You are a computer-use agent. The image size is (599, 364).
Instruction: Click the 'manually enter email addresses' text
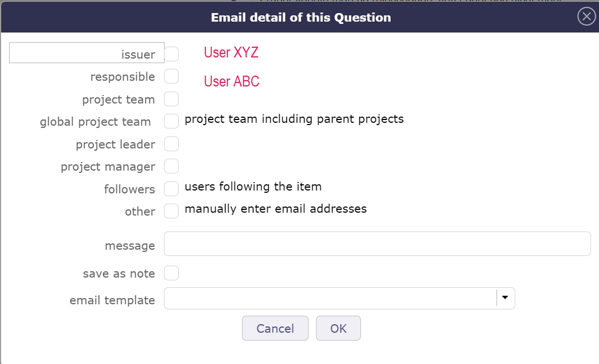coord(276,209)
